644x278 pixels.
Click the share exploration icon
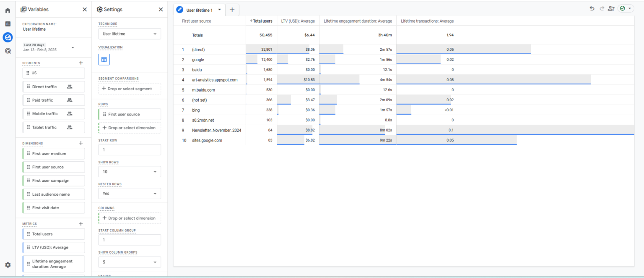[x=611, y=8]
